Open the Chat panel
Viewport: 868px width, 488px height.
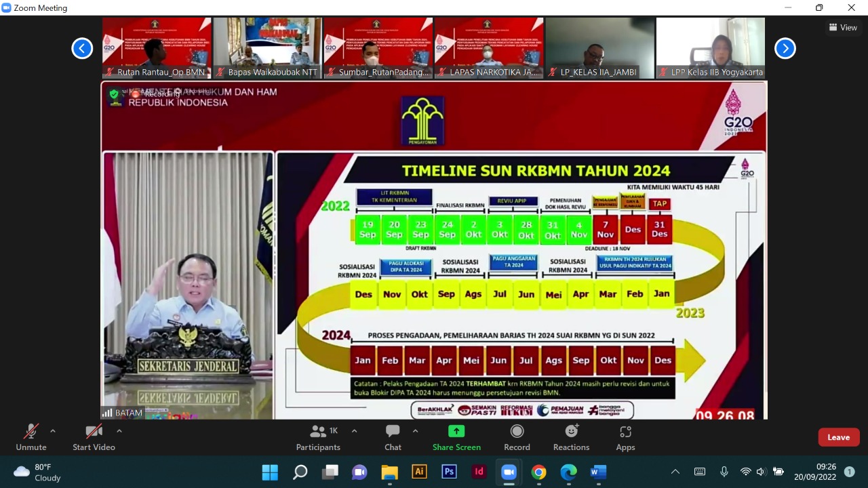pos(393,437)
